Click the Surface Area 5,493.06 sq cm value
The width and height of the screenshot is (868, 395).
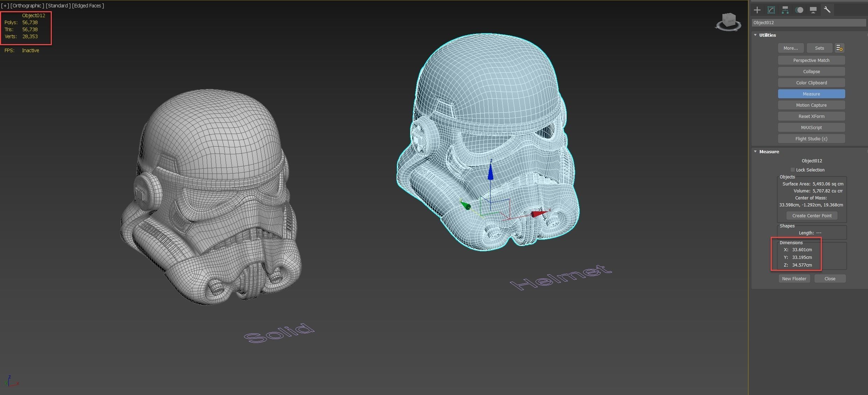pyautogui.click(x=828, y=184)
